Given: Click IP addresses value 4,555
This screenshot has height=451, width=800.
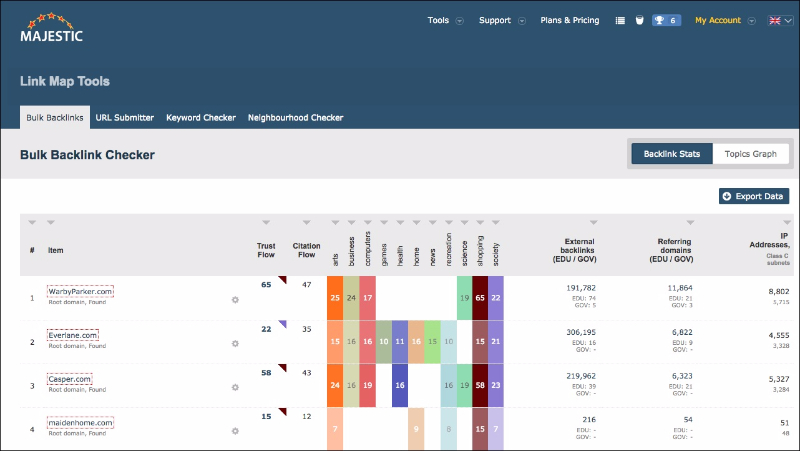Looking at the screenshot, I should pyautogui.click(x=779, y=335).
